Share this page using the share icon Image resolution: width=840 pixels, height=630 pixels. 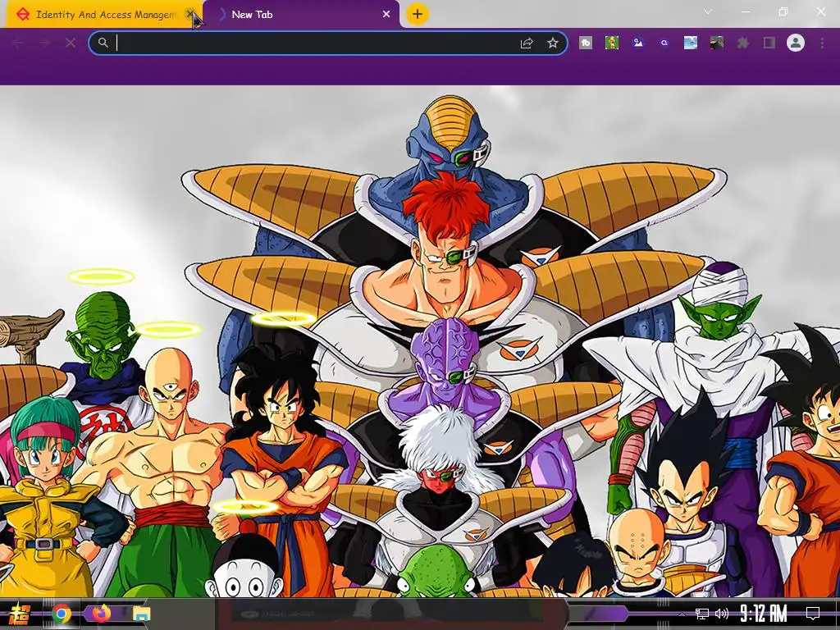pyautogui.click(x=527, y=43)
